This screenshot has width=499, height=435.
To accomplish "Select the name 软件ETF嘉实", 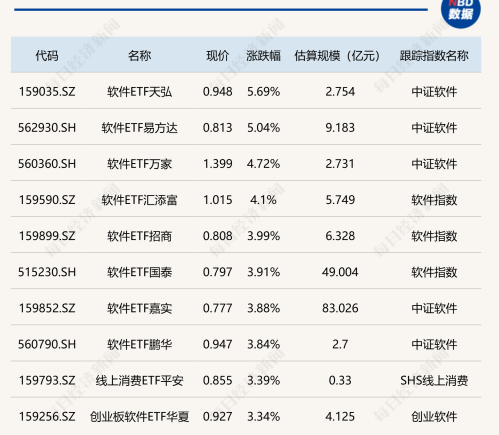I will [x=139, y=308].
